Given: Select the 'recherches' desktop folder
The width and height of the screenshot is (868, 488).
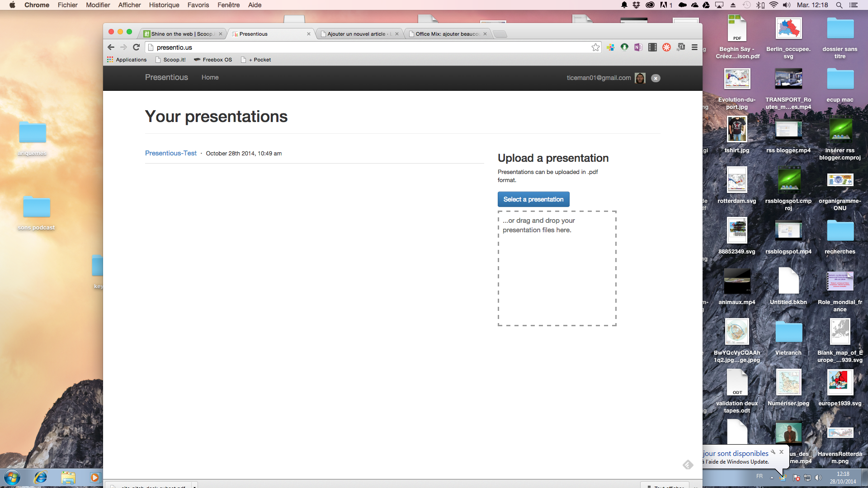Looking at the screenshot, I should [840, 236].
